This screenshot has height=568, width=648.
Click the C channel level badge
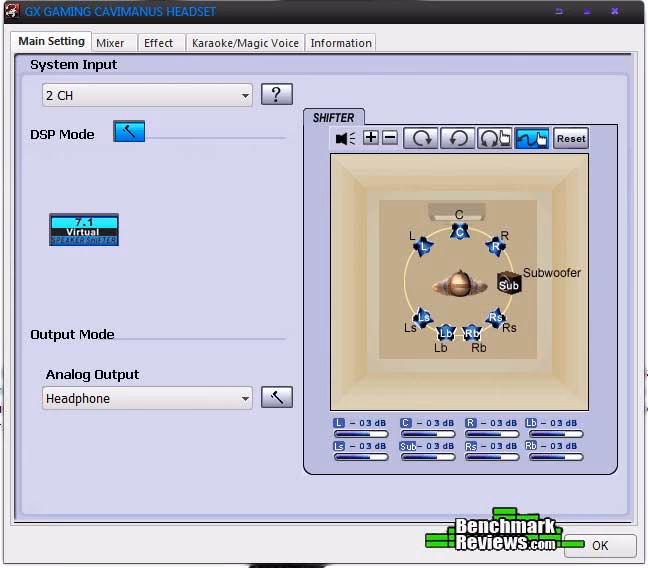pyautogui.click(x=406, y=423)
